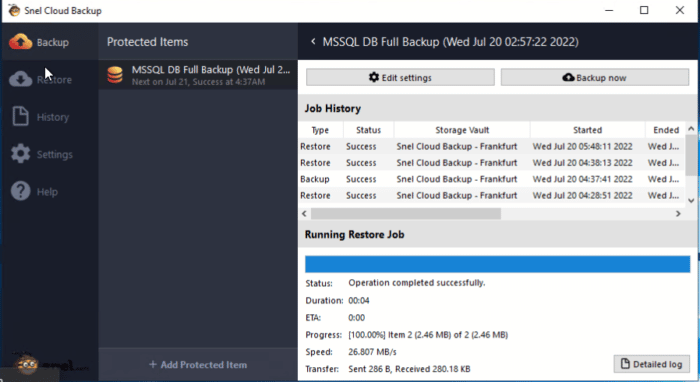700x382 pixels.
Task: Click the Duration value 00:04
Action: pyautogui.click(x=358, y=300)
